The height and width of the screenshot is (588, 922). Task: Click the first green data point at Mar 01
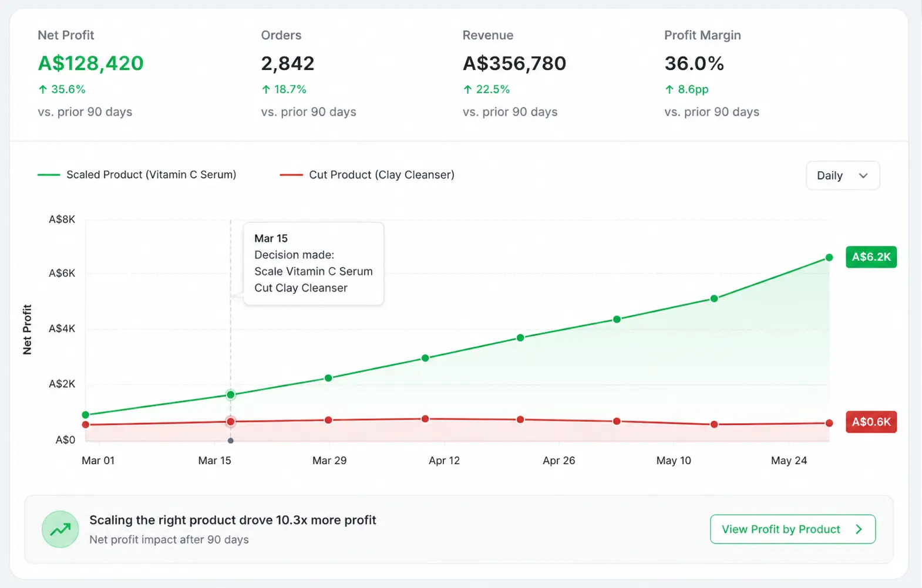coord(86,415)
